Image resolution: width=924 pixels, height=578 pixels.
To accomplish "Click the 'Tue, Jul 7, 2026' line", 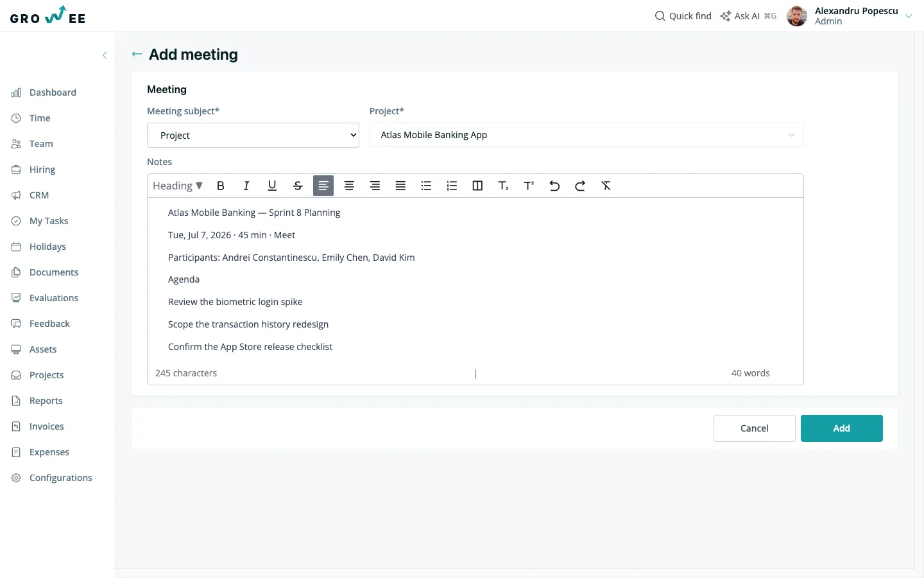I will 232,235.
